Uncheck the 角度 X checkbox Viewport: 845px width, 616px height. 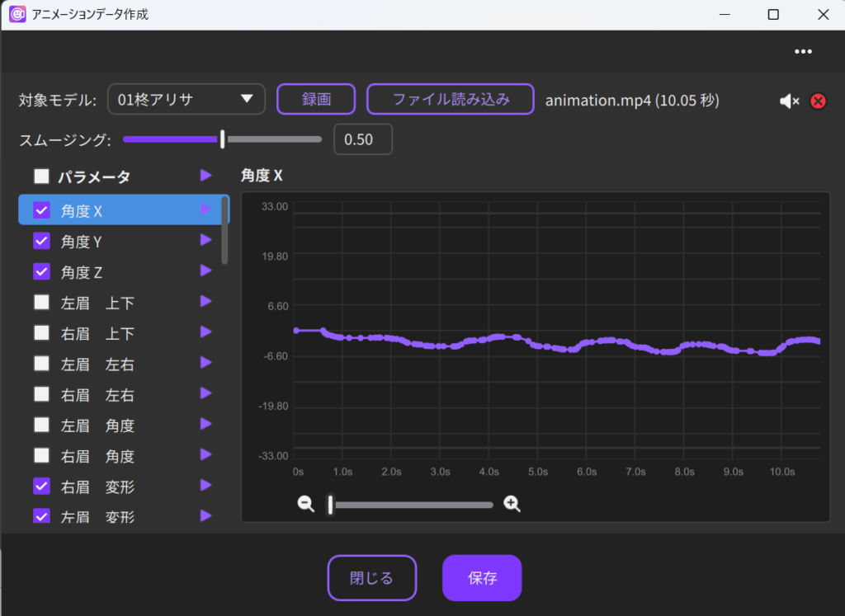pyautogui.click(x=41, y=210)
